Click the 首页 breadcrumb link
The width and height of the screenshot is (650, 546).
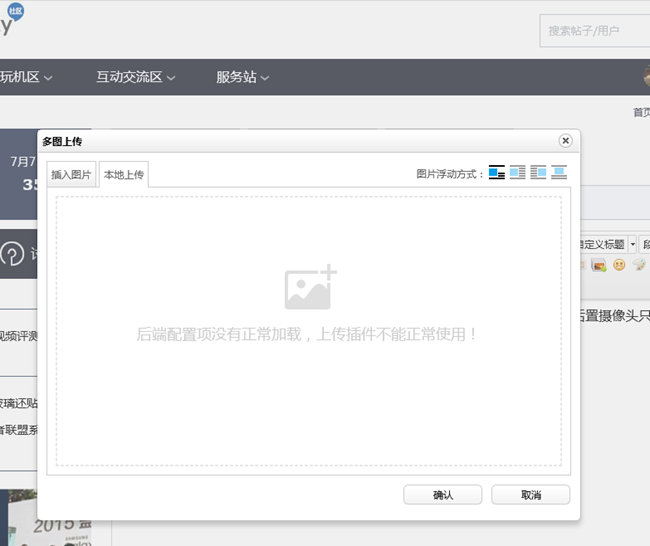[x=640, y=112]
